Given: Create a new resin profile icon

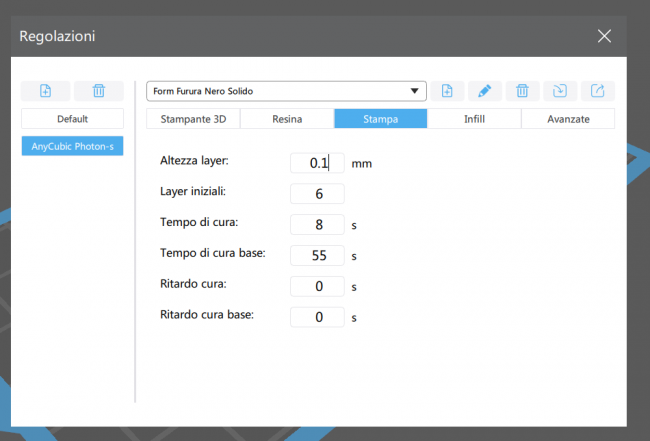Looking at the screenshot, I should pos(447,91).
